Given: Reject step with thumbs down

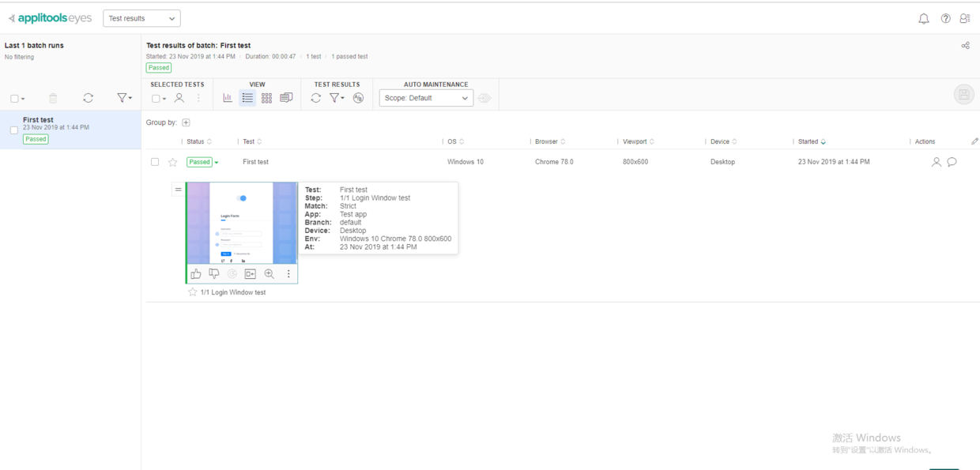Looking at the screenshot, I should 214,274.
